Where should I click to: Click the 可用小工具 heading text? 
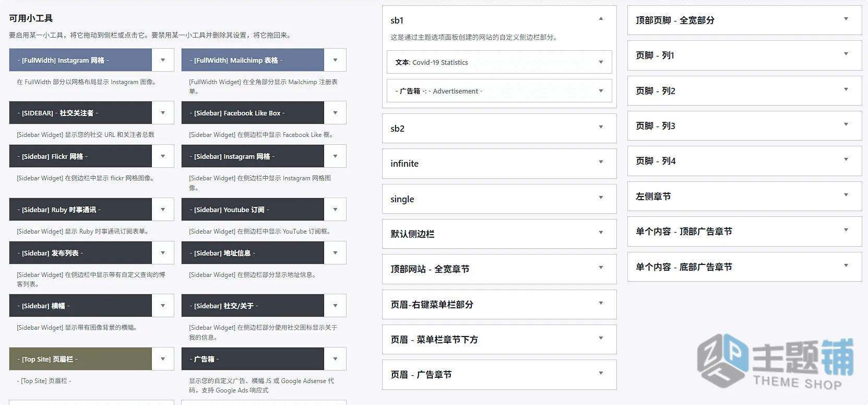click(x=31, y=18)
